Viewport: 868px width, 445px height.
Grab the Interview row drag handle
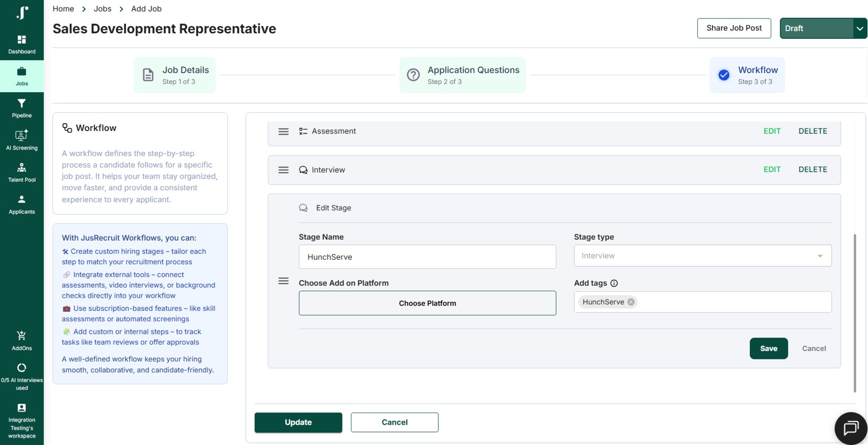(283, 170)
